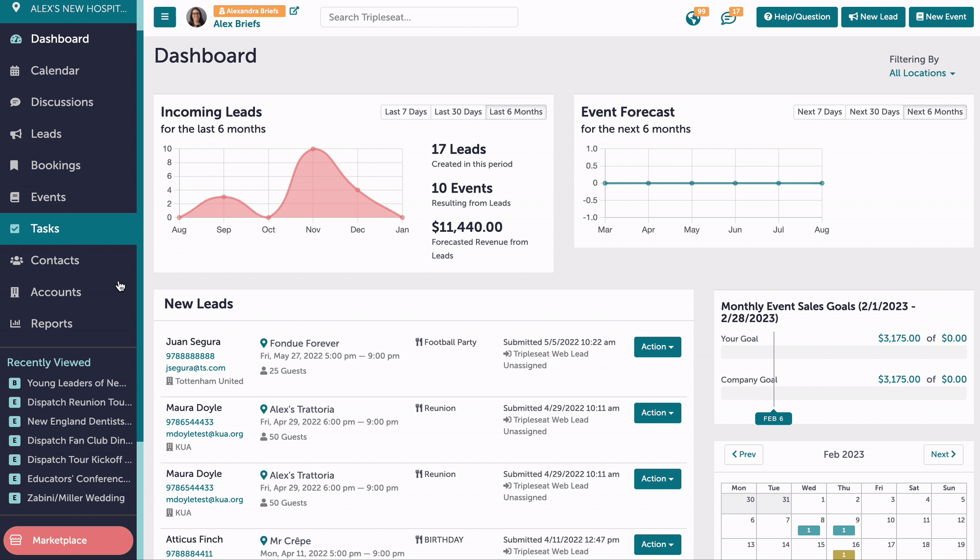
Task: Expand the All Locations filter dropdown
Action: click(x=922, y=73)
